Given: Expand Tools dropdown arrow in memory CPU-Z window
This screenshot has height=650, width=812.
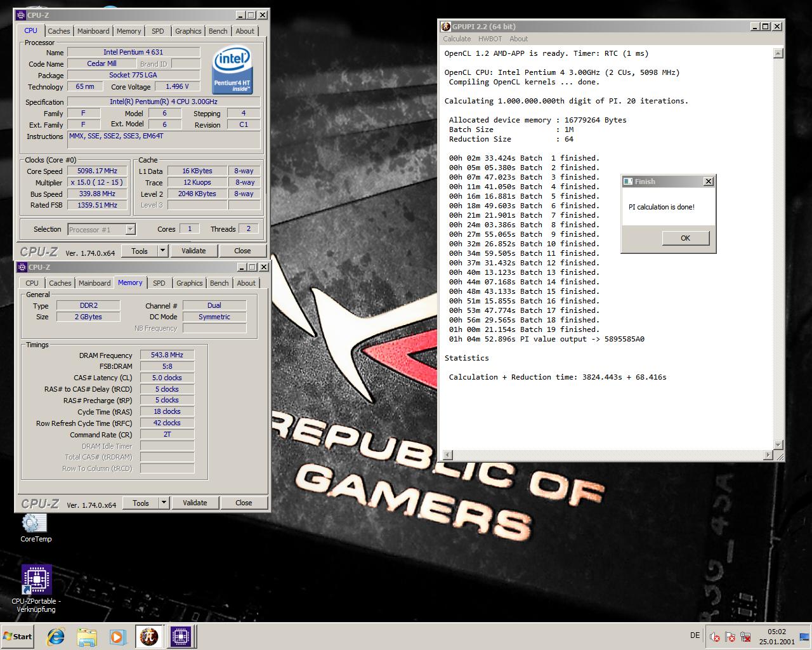Looking at the screenshot, I should (164, 503).
